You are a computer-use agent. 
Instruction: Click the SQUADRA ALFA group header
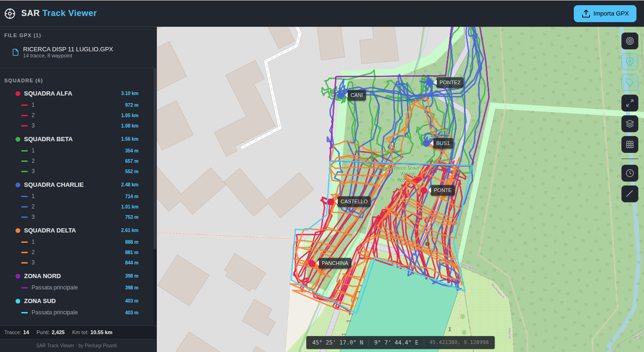78,93
